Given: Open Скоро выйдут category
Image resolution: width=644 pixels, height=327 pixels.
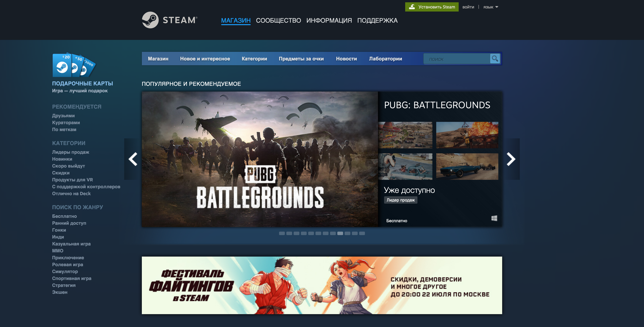Looking at the screenshot, I should click(68, 166).
